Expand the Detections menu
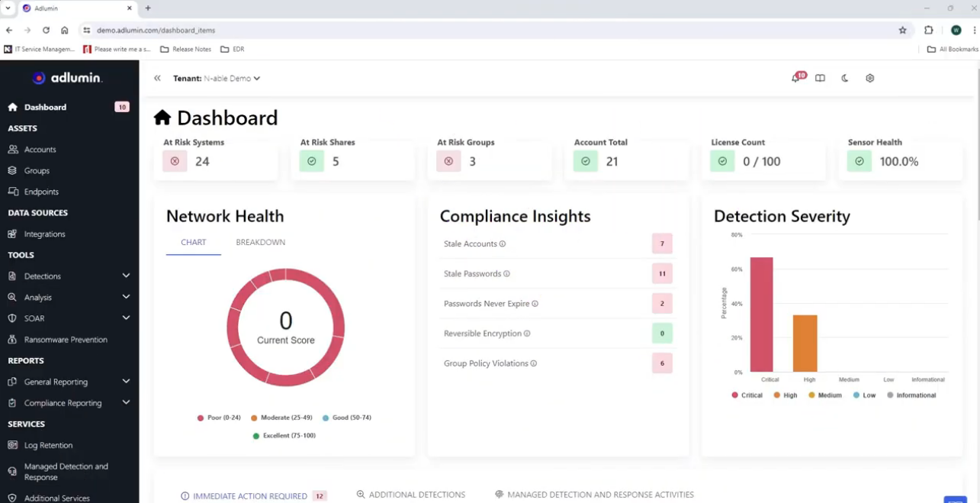 (x=126, y=276)
